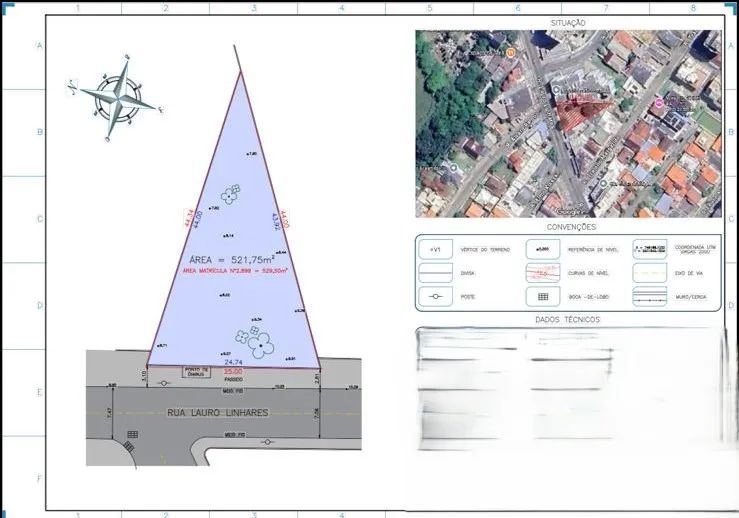Click the Poste legend label
Viewport: 739px width, 518px height.
pos(468,297)
